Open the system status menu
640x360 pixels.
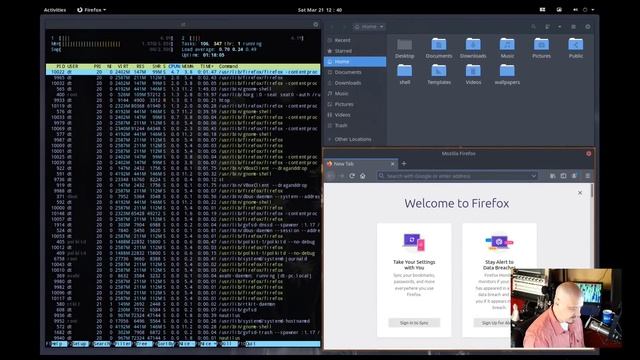tap(584, 10)
